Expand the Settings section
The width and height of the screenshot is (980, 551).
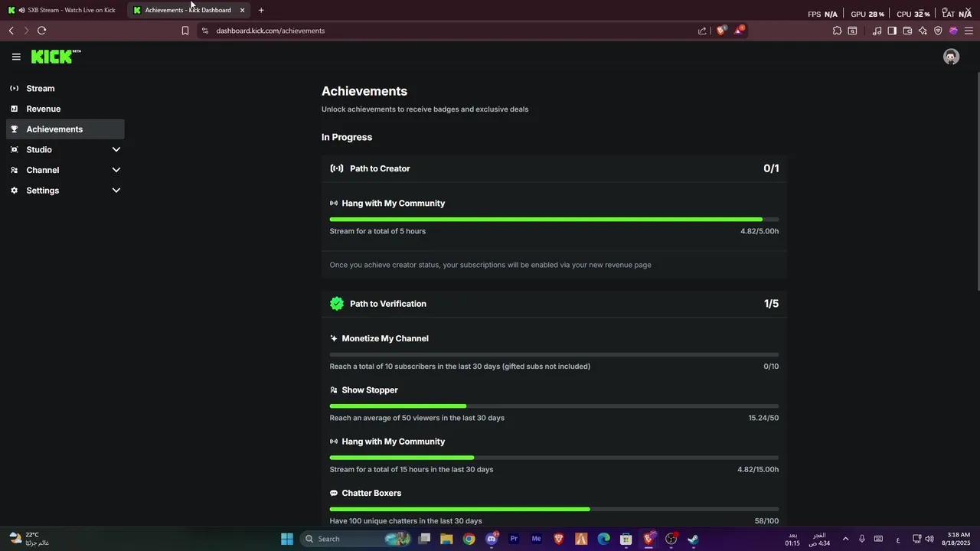pyautogui.click(x=66, y=191)
